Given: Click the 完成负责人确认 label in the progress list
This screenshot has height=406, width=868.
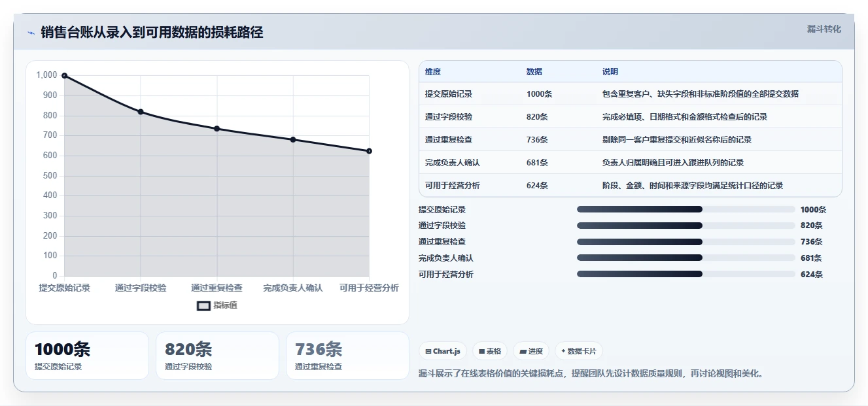Looking at the screenshot, I should (446, 258).
